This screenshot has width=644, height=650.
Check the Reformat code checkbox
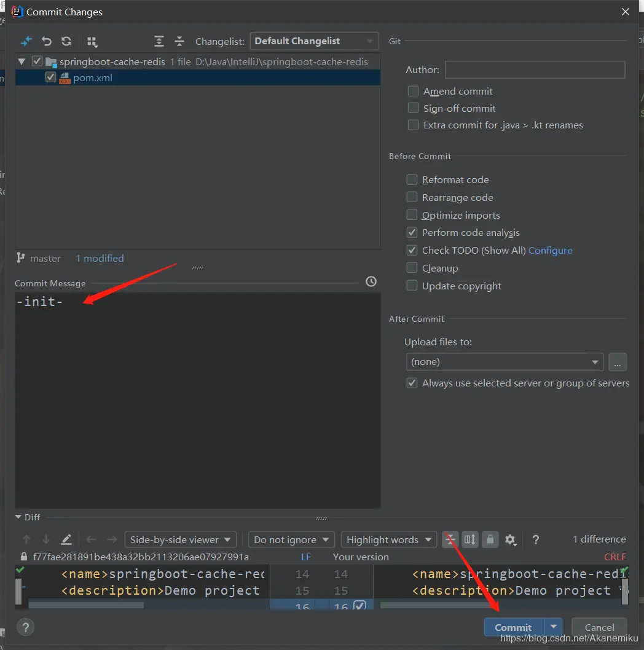(412, 180)
